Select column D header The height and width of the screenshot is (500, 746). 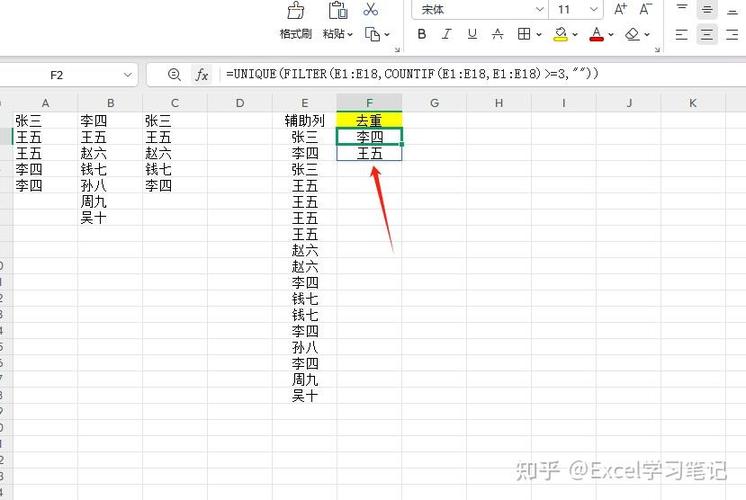pyautogui.click(x=240, y=103)
